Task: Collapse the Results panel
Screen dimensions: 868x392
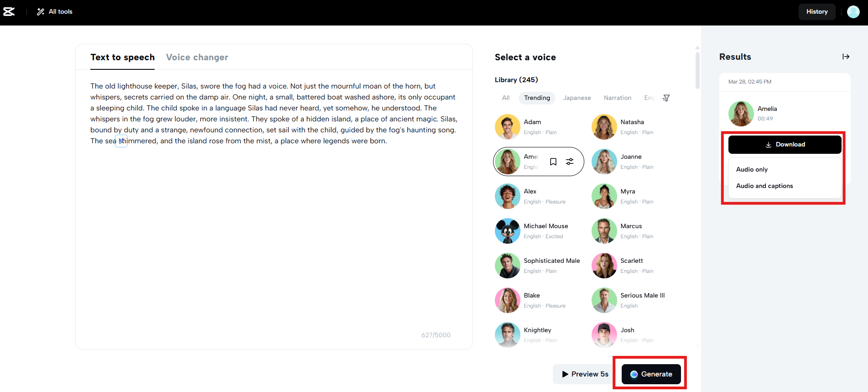Action: 846,57
